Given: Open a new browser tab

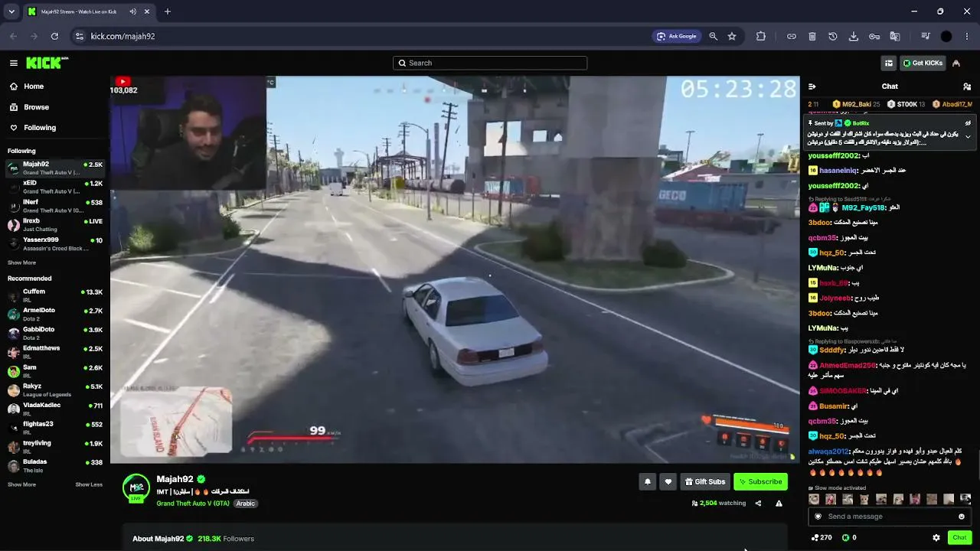Looking at the screenshot, I should (168, 11).
